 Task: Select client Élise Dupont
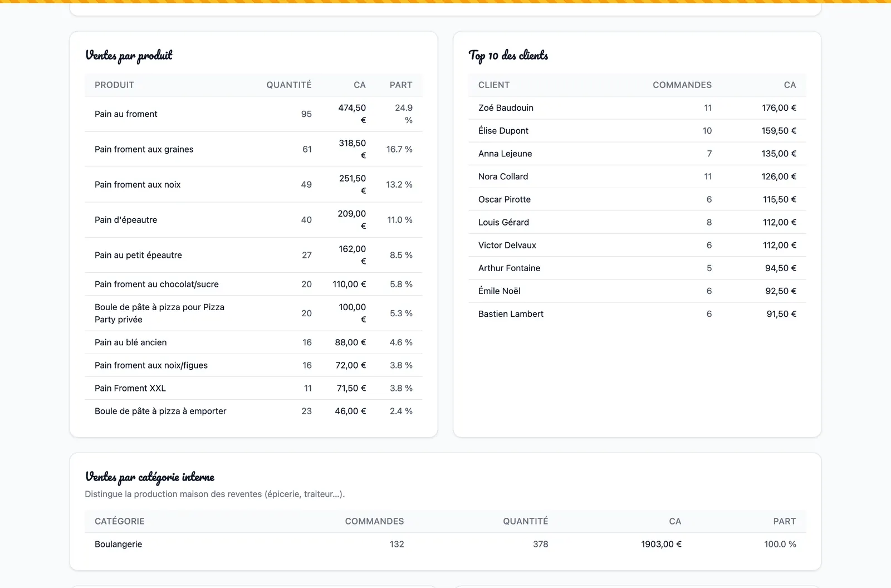coord(503,130)
